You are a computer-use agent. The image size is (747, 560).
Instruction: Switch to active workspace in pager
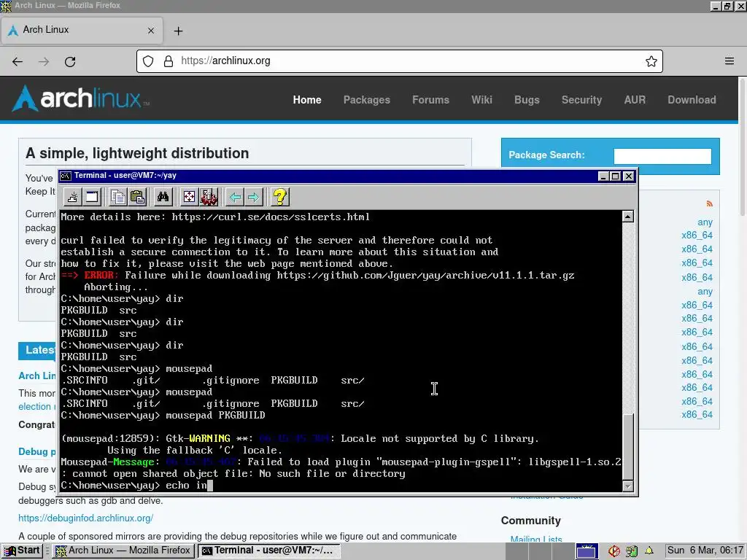click(x=587, y=551)
